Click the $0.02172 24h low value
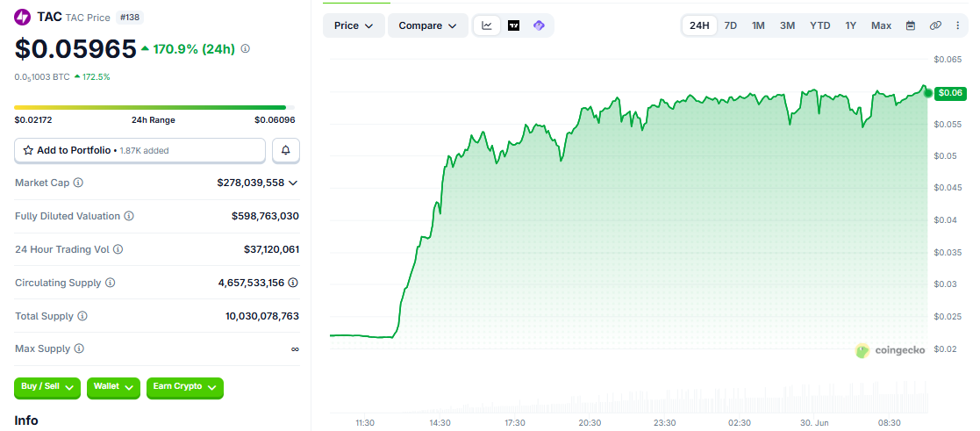Viewport: 980px width, 431px height. point(32,120)
